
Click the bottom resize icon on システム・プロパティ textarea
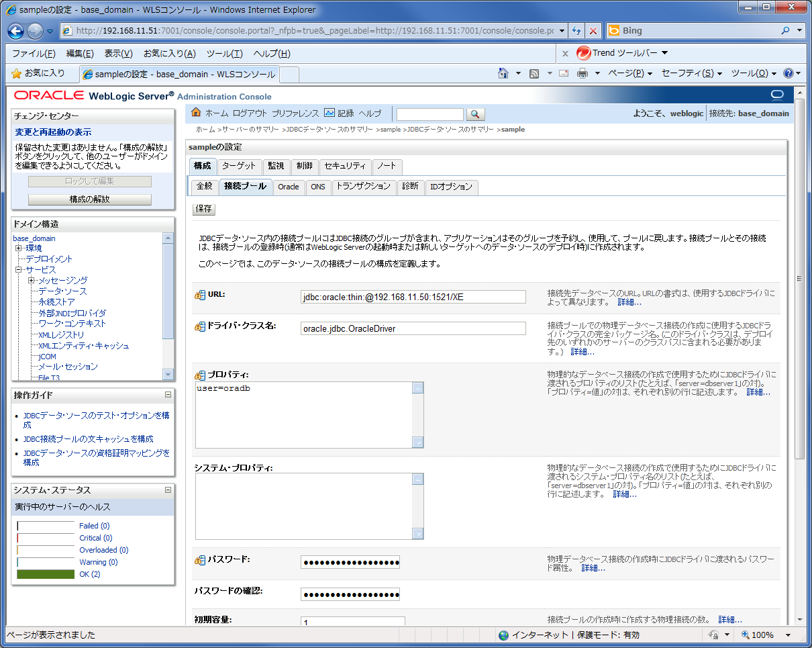point(417,534)
